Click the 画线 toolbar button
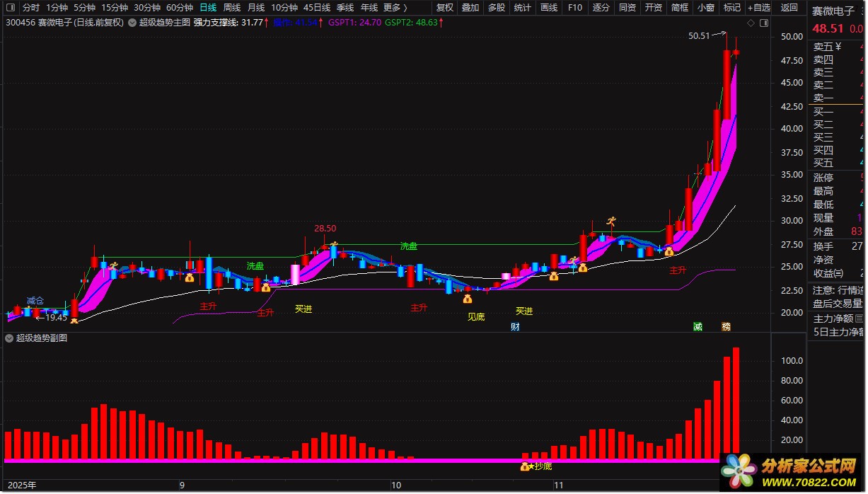Screen dimensions: 868x494 tap(548, 8)
